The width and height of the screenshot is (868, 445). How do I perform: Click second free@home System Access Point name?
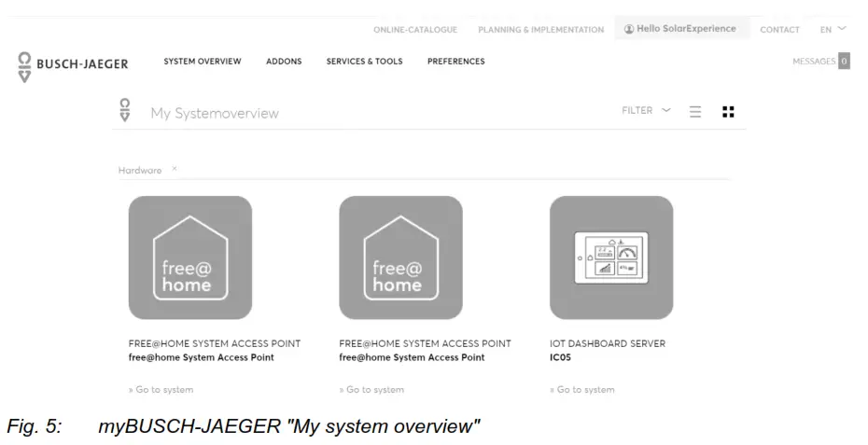click(x=412, y=357)
